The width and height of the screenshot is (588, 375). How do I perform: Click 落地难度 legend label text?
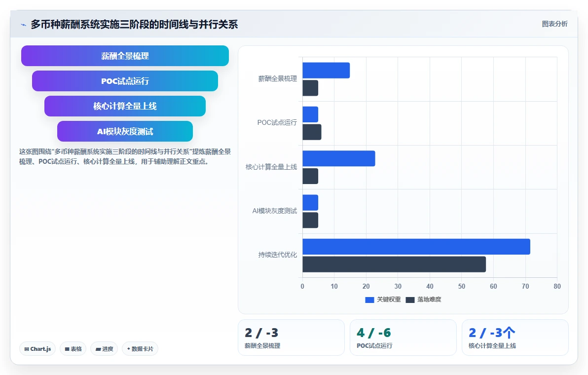tap(429, 300)
